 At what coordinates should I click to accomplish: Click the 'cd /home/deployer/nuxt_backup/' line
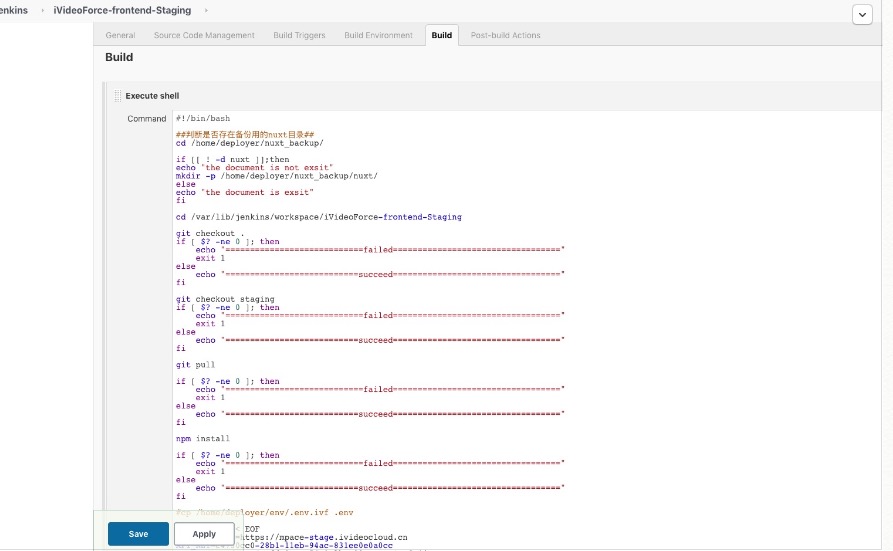(249, 143)
